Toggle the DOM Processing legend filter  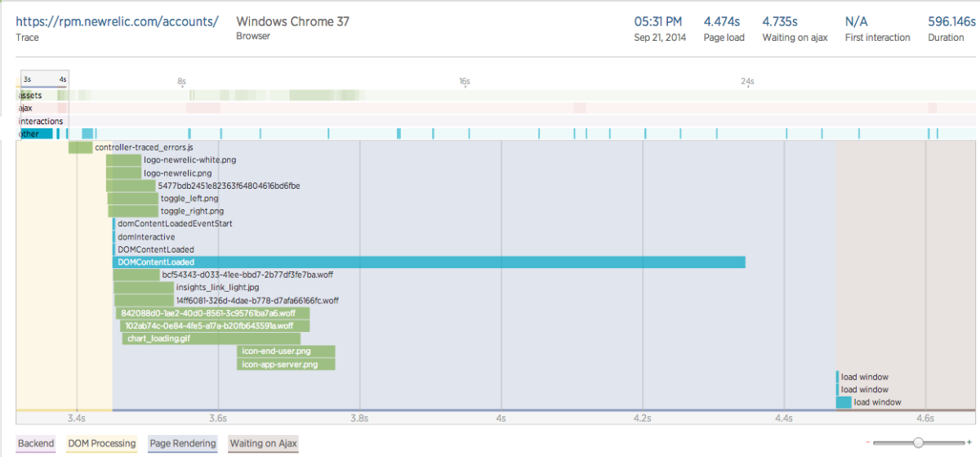tap(102, 444)
